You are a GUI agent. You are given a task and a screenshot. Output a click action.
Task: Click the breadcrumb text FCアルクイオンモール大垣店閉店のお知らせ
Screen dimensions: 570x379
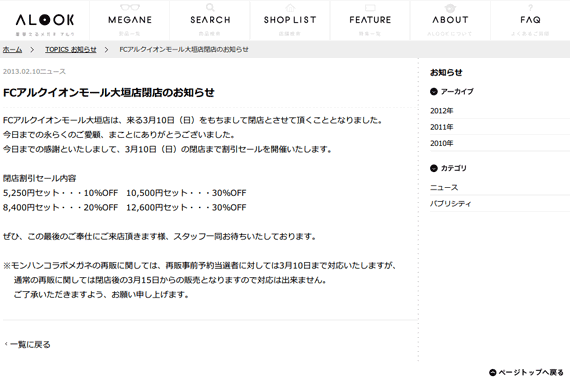click(184, 49)
